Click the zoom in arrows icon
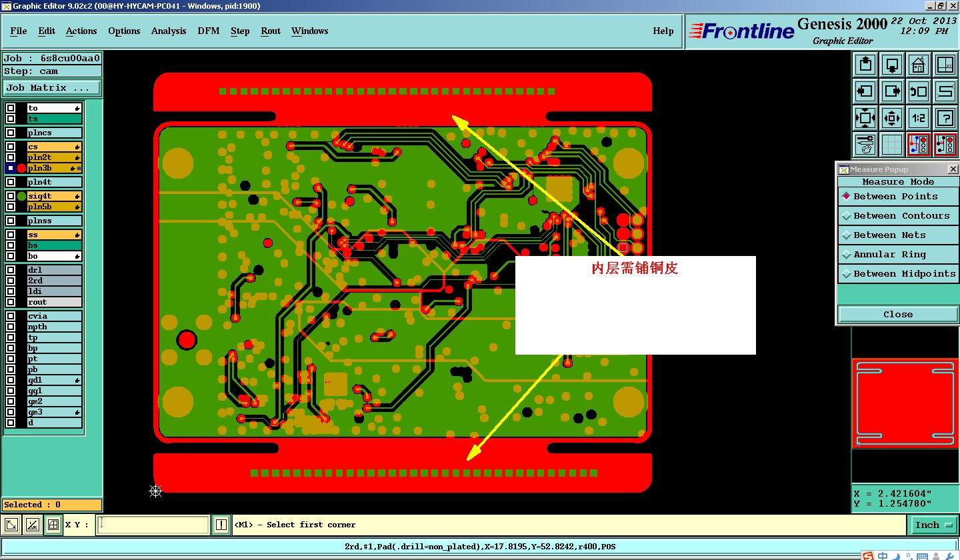Screen dimensions: 960x560 click(865, 118)
